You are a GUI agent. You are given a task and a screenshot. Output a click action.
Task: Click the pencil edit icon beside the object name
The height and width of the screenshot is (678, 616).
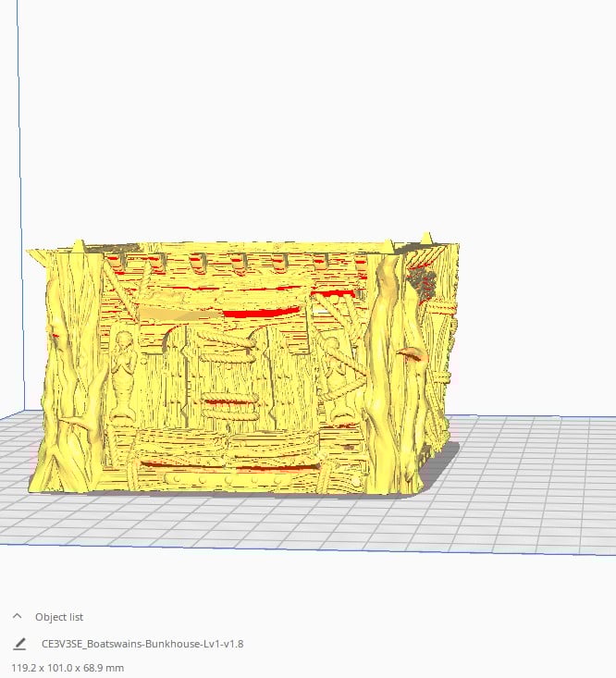tap(19, 644)
